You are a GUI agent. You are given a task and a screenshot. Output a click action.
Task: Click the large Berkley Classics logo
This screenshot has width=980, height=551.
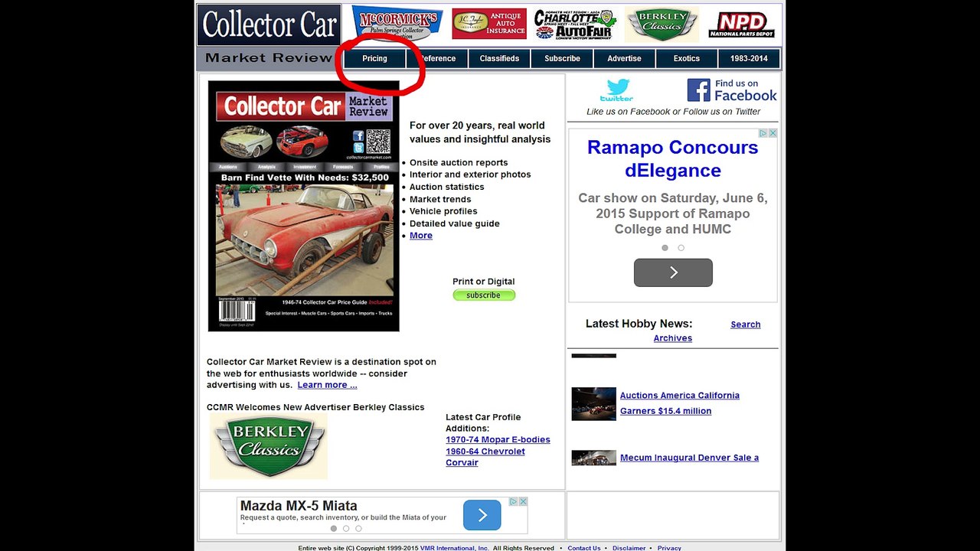click(269, 447)
